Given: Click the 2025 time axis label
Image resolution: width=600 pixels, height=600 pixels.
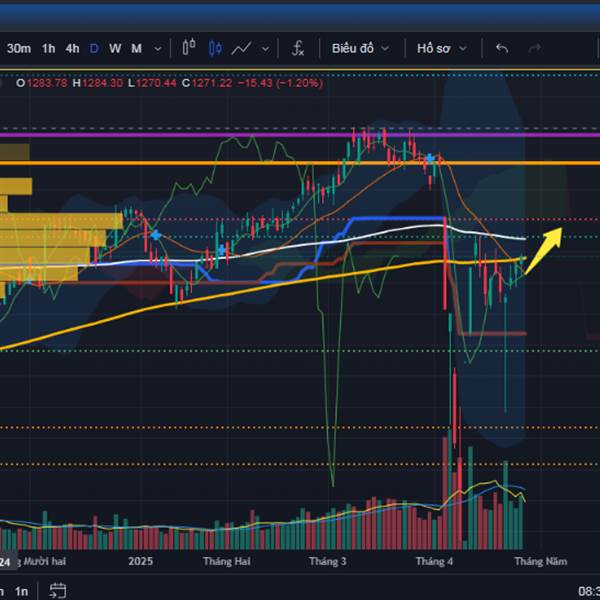Looking at the screenshot, I should pos(140,561).
